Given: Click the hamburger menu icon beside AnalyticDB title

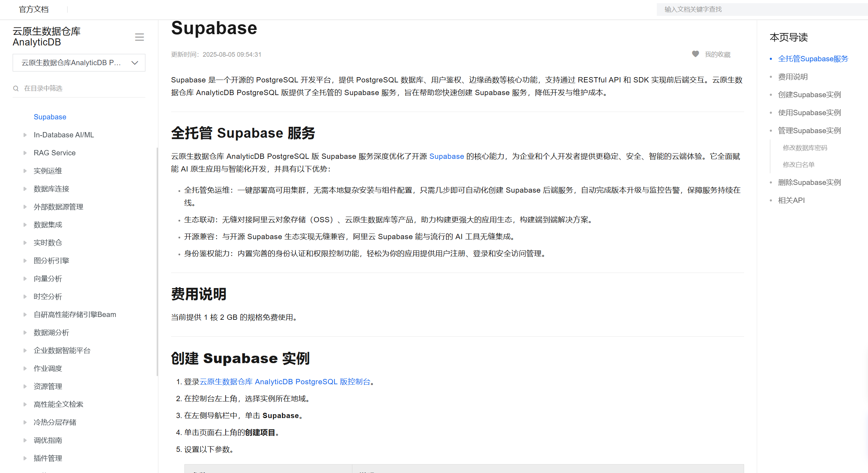Looking at the screenshot, I should [x=139, y=37].
